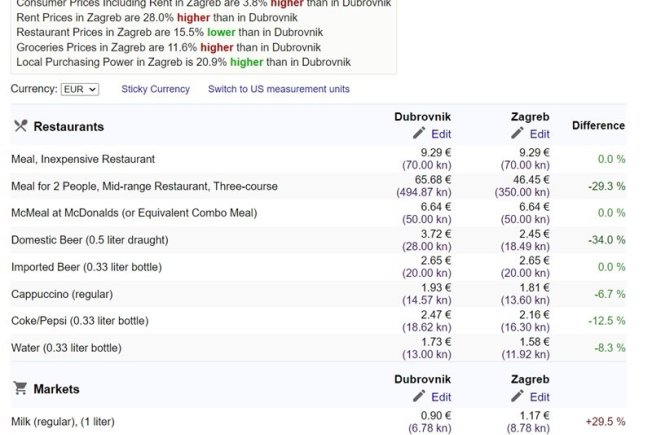
Task: Select the Markets section heading
Action: tap(56, 389)
